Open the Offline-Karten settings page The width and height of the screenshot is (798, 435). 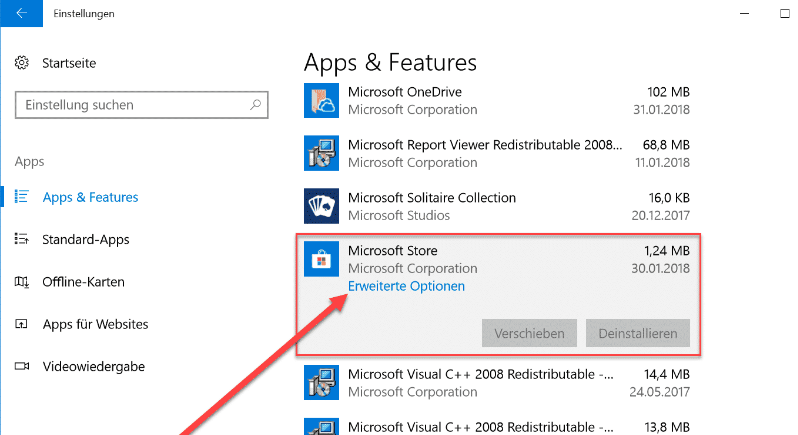pyautogui.click(x=83, y=281)
